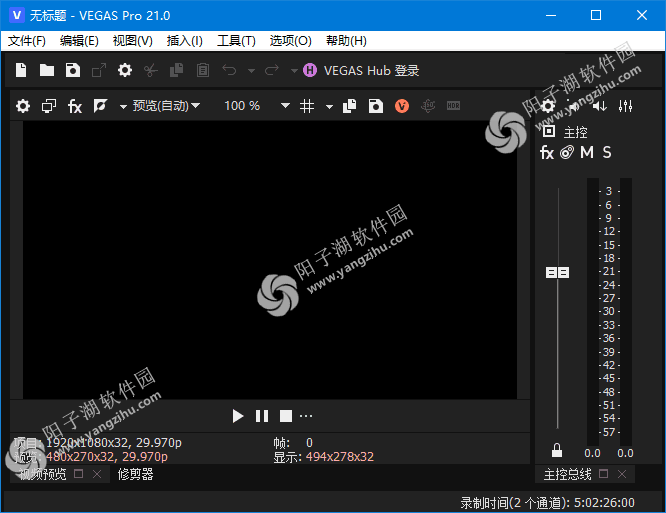Click the greyed 360 rotation icon
666x513 pixels.
(428, 106)
